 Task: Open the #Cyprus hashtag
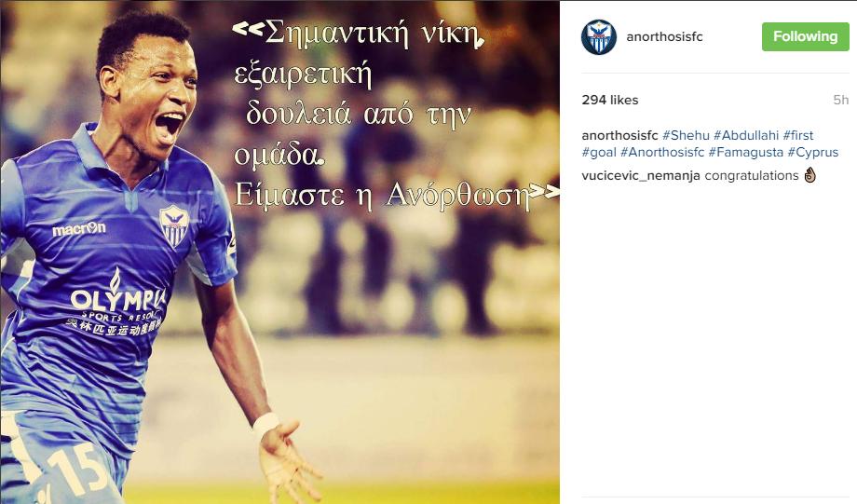[x=812, y=153]
